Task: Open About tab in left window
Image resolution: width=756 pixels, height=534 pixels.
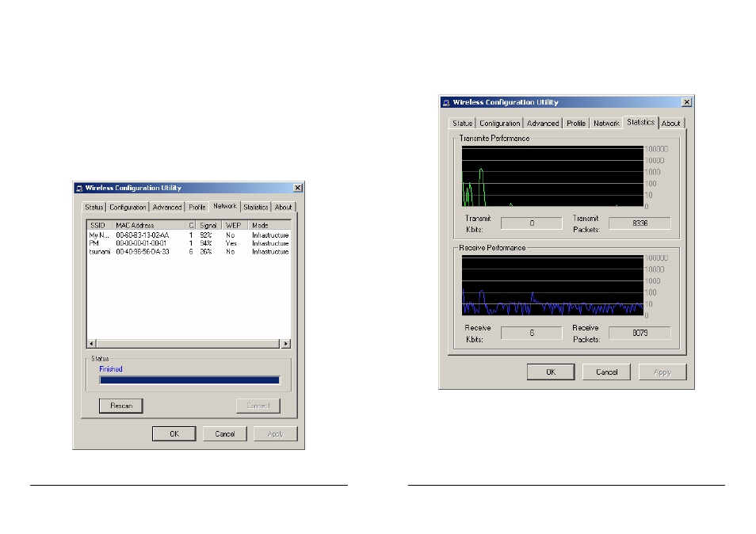Action: 283,208
